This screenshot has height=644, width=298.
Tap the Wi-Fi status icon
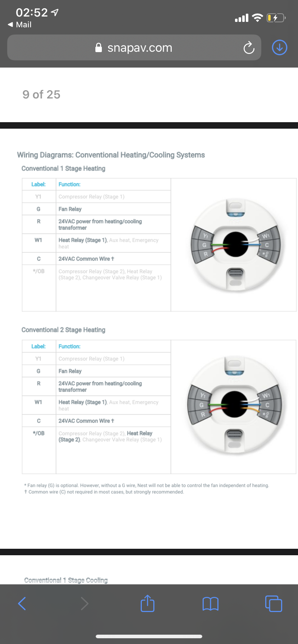pos(257,18)
